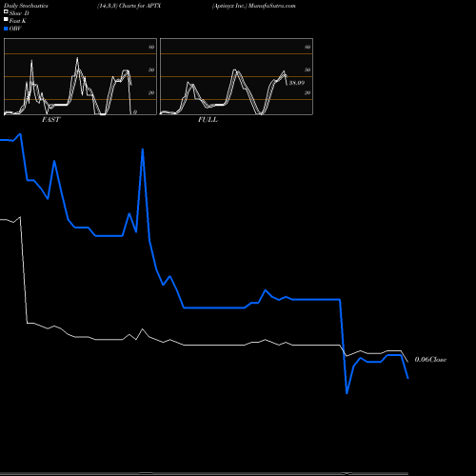Click the 'Daily Stochastics' title text

pos(26,6)
